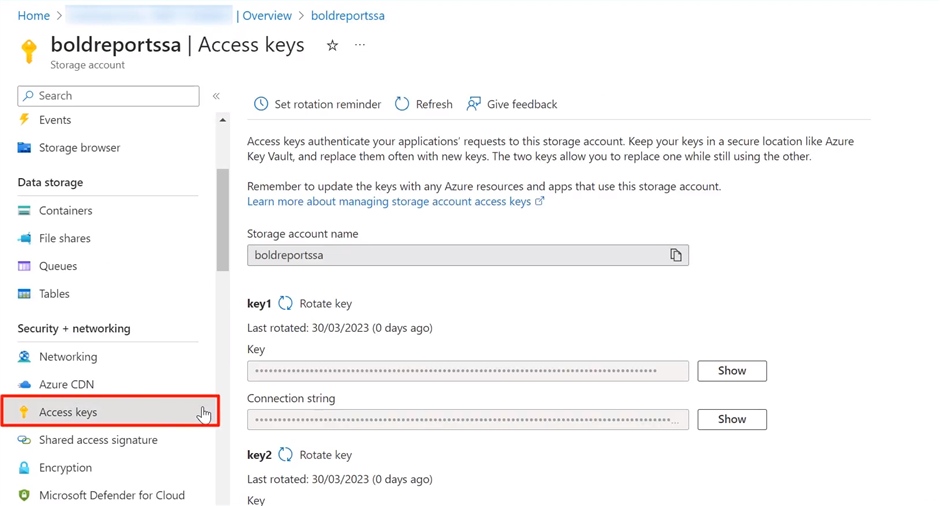Viewport: 940px width, 506px height.
Task: Favorite this page with the star icon
Action: tap(332, 45)
